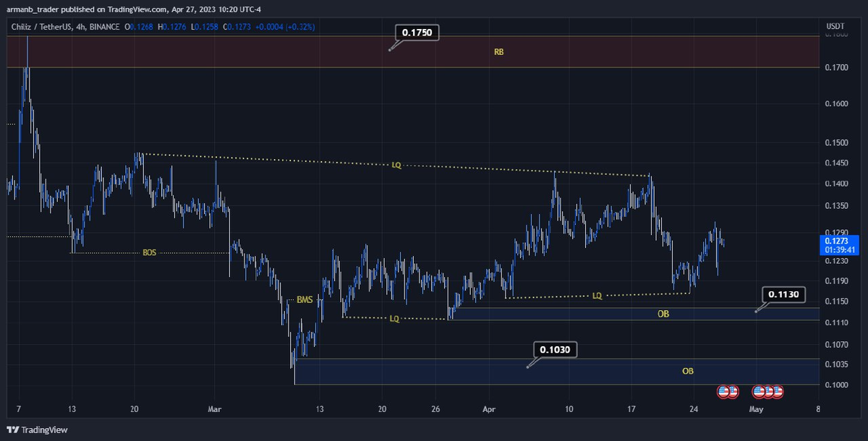Select the BOS label on the dotted line

(x=150, y=253)
